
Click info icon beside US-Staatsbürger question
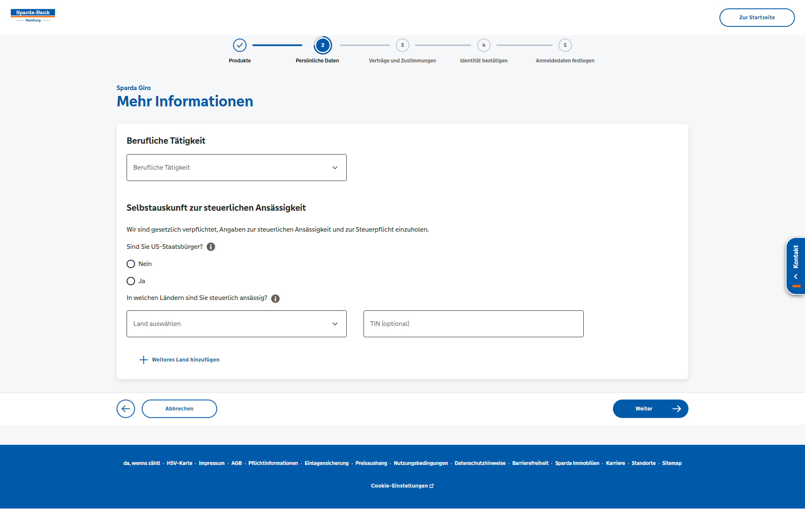click(x=211, y=247)
